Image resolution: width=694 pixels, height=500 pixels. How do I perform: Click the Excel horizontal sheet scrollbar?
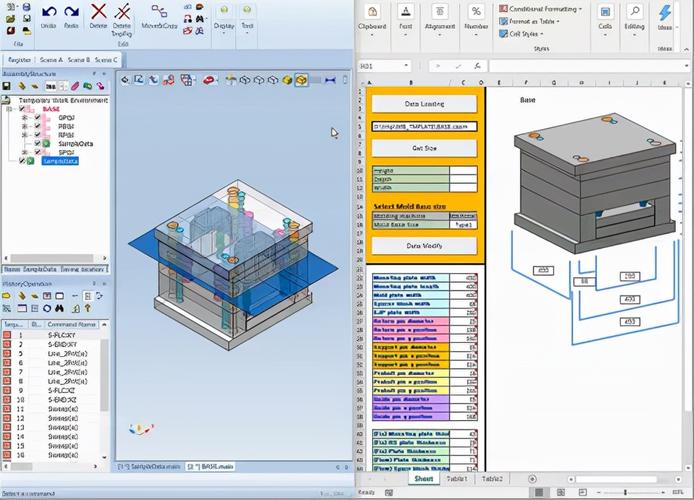[616, 479]
